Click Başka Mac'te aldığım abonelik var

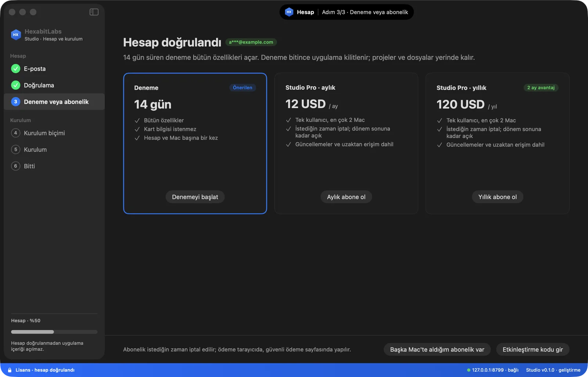click(437, 349)
